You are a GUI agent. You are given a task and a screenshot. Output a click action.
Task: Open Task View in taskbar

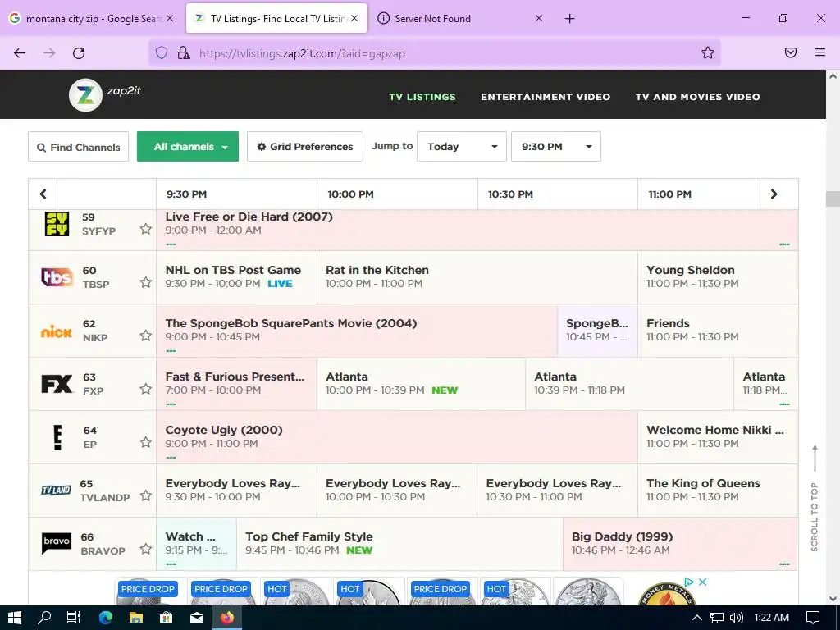tap(74, 617)
